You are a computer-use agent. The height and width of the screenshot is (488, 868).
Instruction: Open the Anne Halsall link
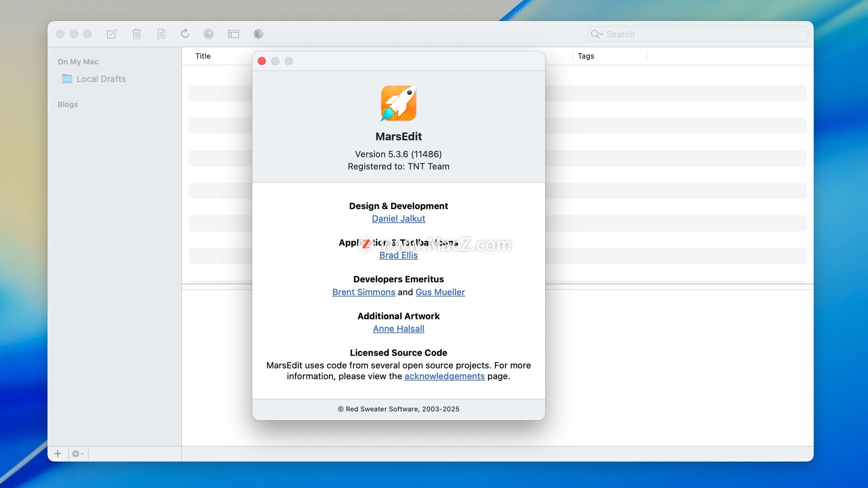tap(398, 329)
